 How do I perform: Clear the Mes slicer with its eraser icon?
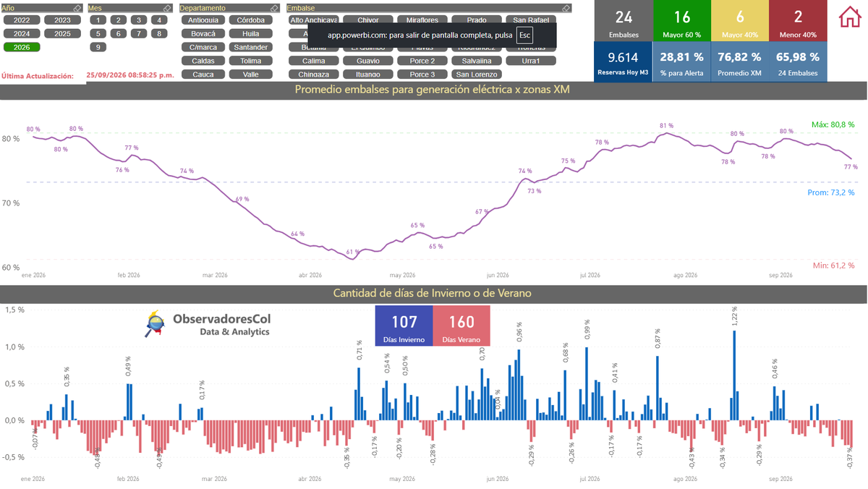(167, 8)
